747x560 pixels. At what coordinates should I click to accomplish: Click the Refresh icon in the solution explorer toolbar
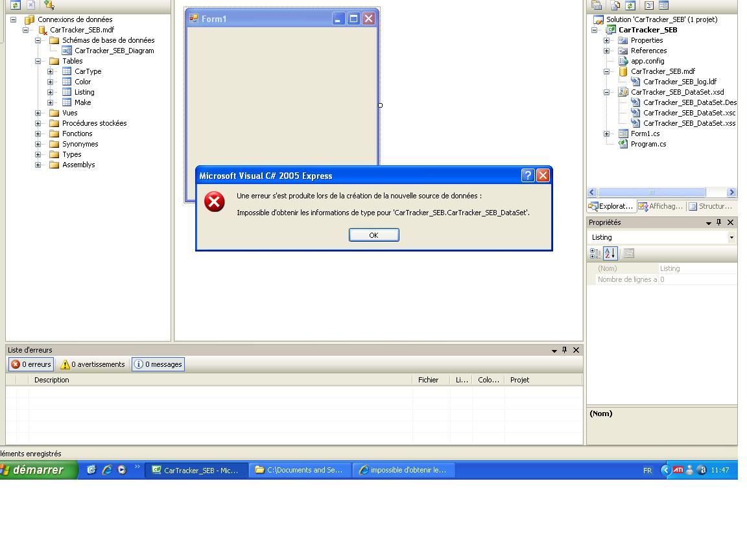(630, 5)
